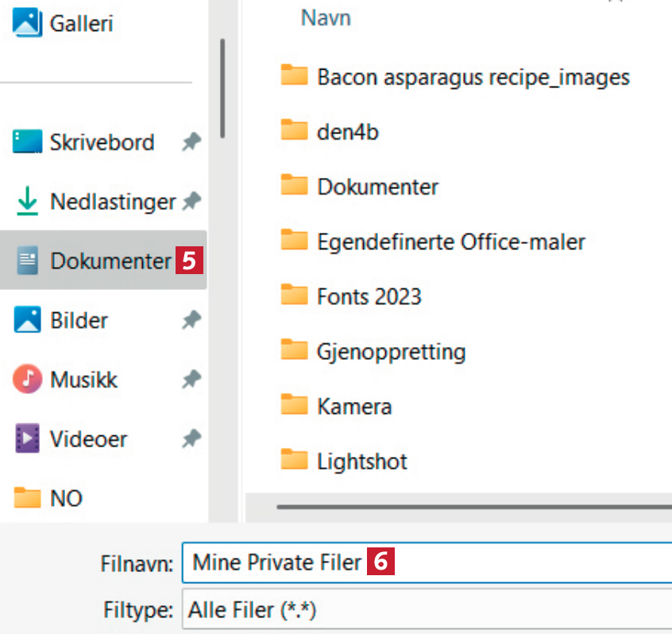Sort files by the Navn column header
Viewport: 672px width, 634px height.
[x=326, y=17]
